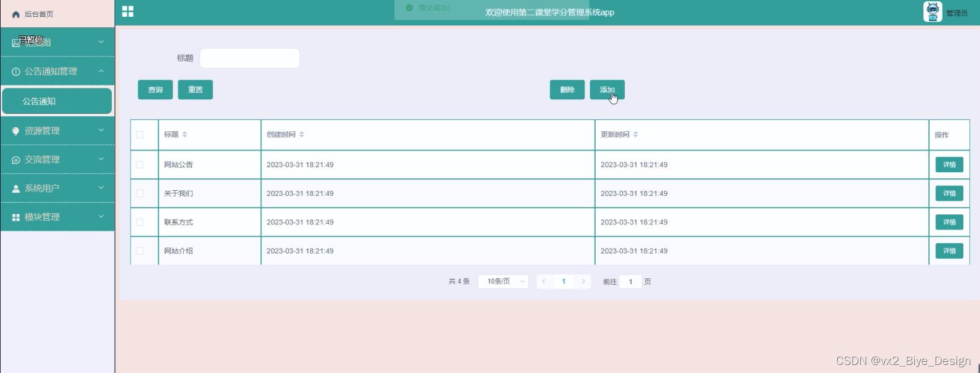Check the box for 网站公告 row
The height and width of the screenshot is (373, 980).
[x=140, y=165]
